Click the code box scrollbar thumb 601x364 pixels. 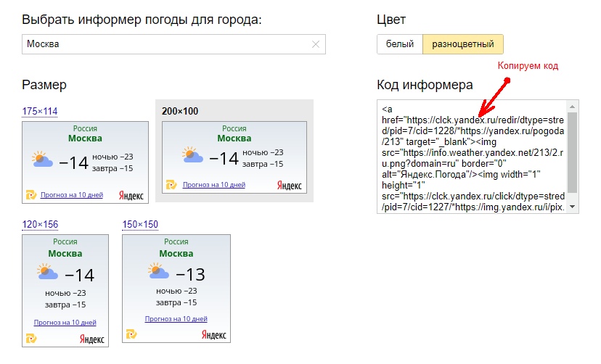click(572, 152)
